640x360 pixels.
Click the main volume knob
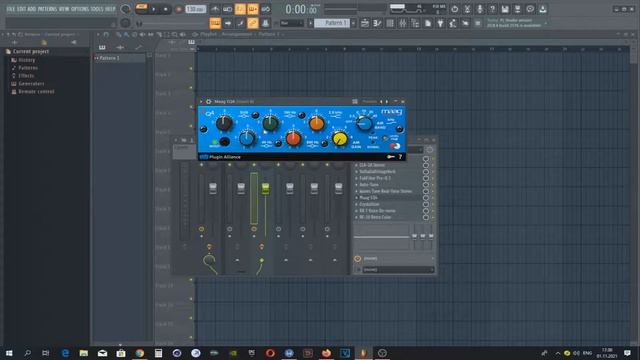125,9
